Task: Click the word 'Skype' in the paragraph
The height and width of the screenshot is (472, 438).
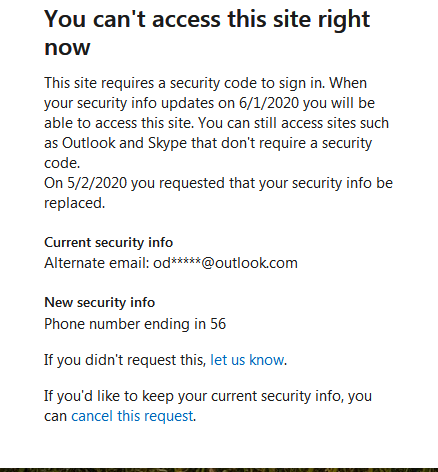Action: [x=167, y=143]
